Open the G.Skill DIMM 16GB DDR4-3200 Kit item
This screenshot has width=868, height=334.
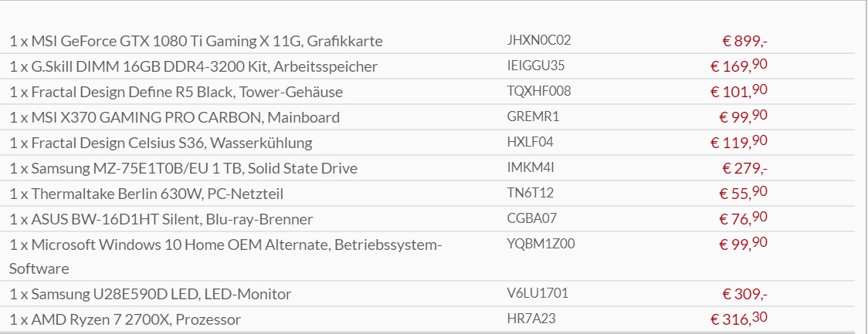(x=193, y=67)
